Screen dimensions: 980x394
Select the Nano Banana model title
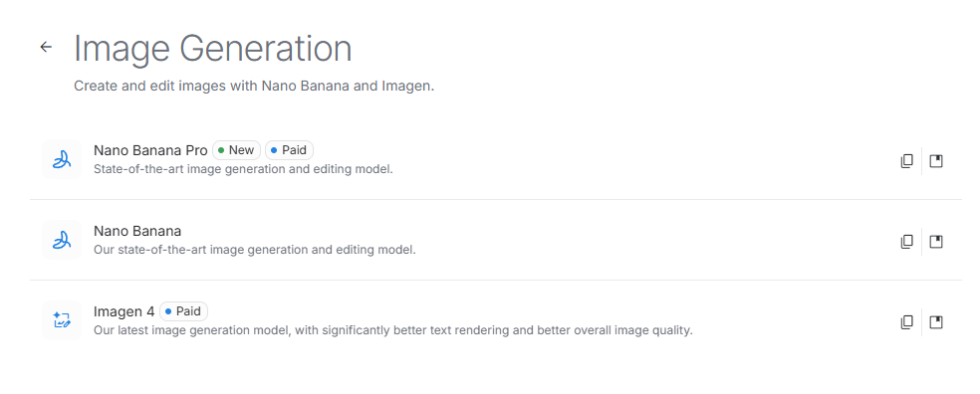pos(137,231)
